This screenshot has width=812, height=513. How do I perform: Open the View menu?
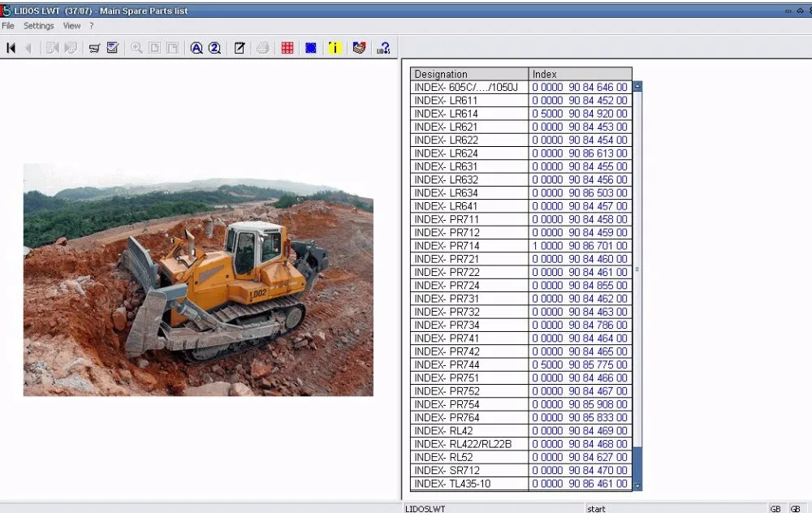pos(71,25)
